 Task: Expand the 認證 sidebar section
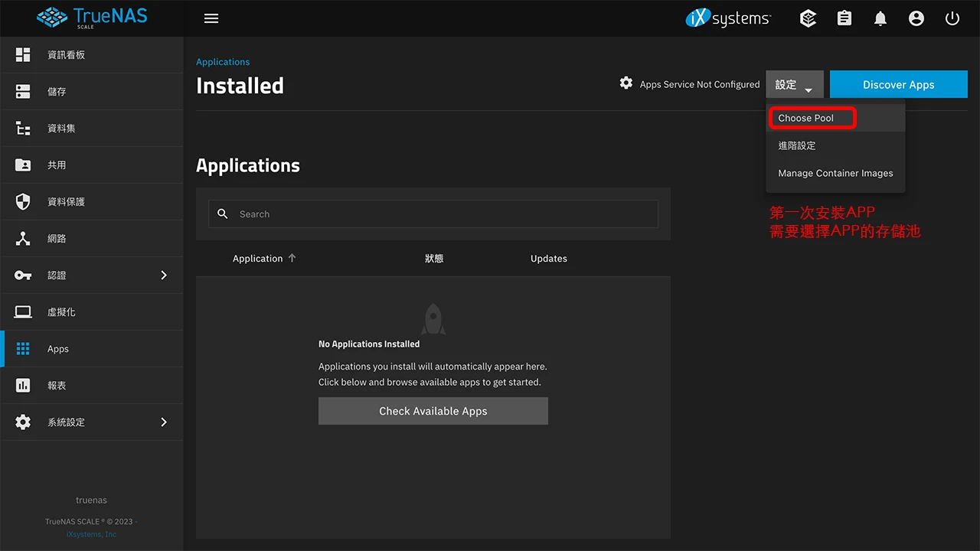pyautogui.click(x=57, y=275)
